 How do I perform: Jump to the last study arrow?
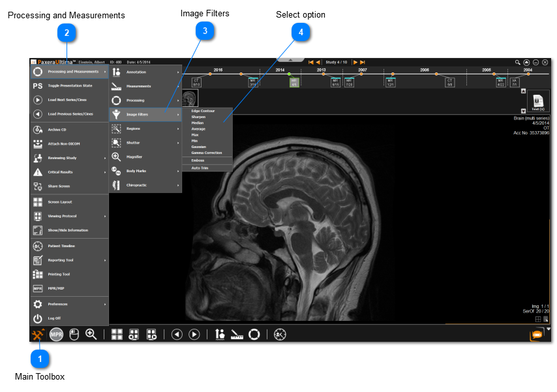click(x=363, y=62)
